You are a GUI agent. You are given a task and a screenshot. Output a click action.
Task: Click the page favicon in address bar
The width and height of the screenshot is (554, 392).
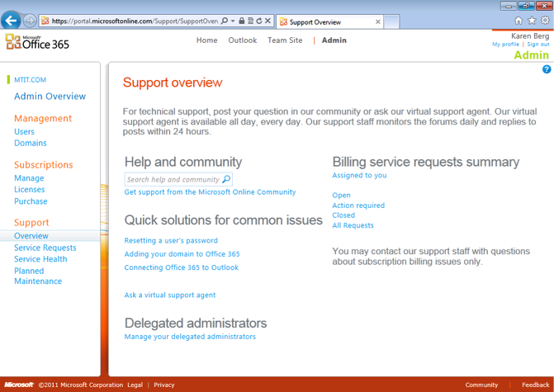[45, 21]
